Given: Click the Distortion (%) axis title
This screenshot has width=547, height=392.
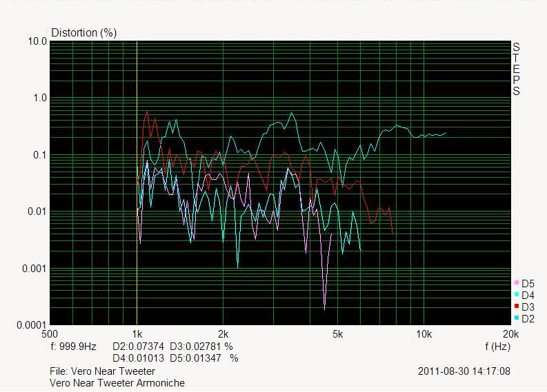Looking at the screenshot, I should tap(83, 33).
